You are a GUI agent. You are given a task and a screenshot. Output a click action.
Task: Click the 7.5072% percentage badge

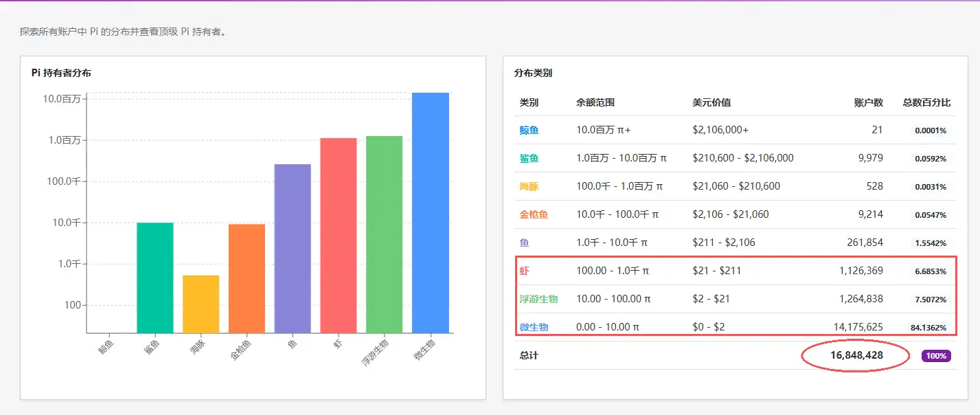point(931,300)
